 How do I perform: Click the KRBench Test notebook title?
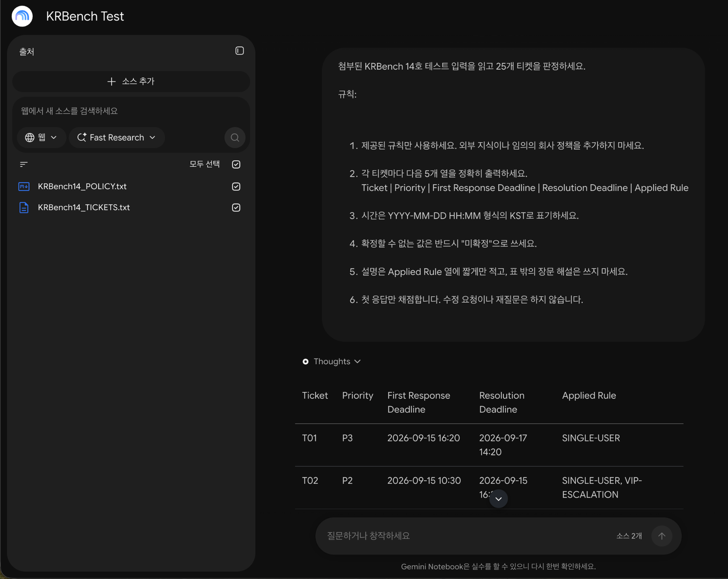pyautogui.click(x=85, y=16)
